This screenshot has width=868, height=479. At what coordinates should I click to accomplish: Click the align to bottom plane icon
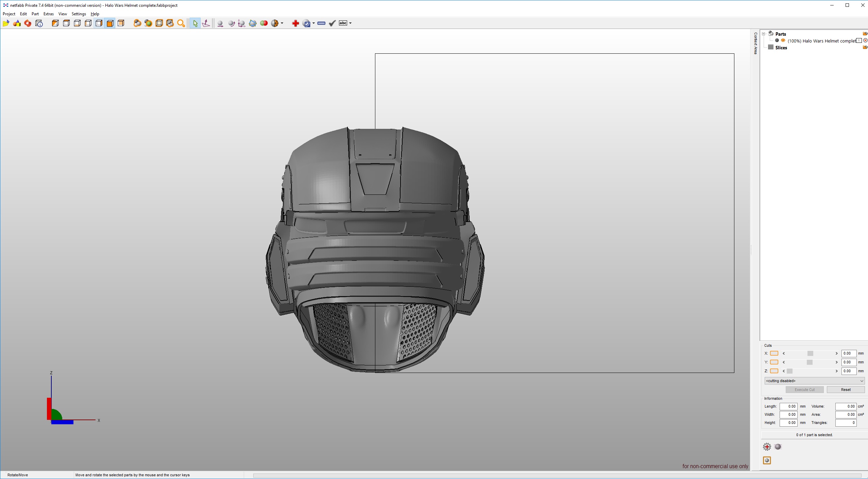[x=206, y=23]
